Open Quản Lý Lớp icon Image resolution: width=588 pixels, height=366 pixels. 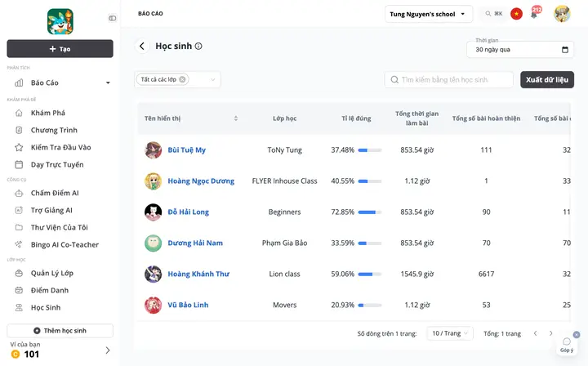pyautogui.click(x=19, y=273)
